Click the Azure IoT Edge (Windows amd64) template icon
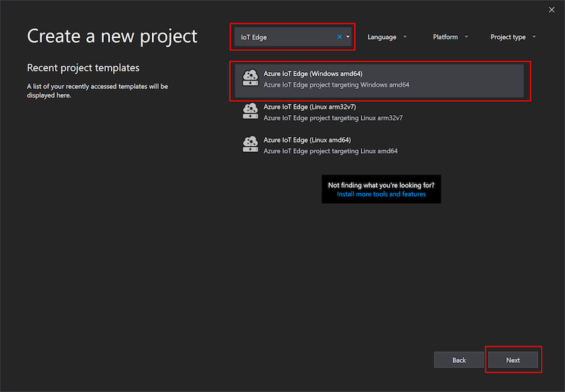The width and height of the screenshot is (565, 392). [x=251, y=78]
